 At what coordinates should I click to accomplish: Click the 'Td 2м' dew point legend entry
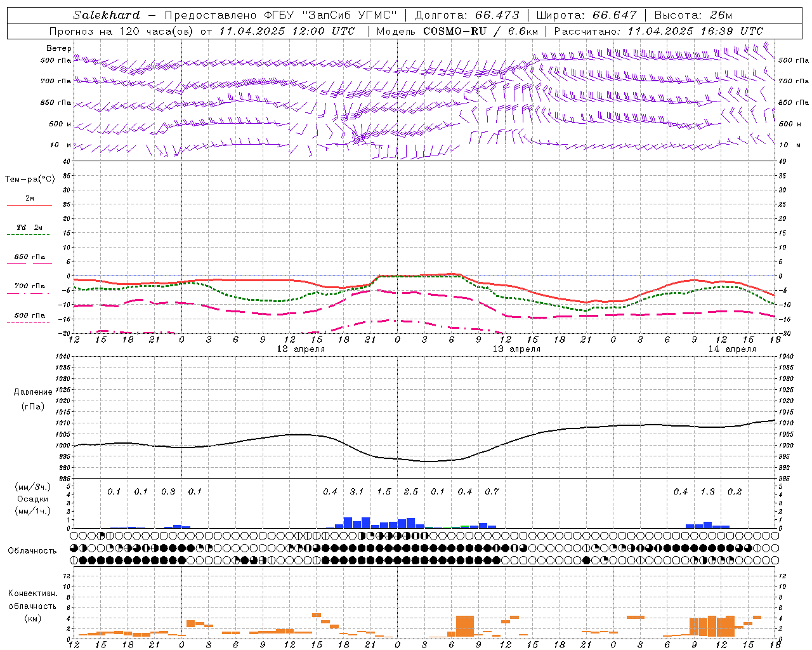click(x=30, y=227)
